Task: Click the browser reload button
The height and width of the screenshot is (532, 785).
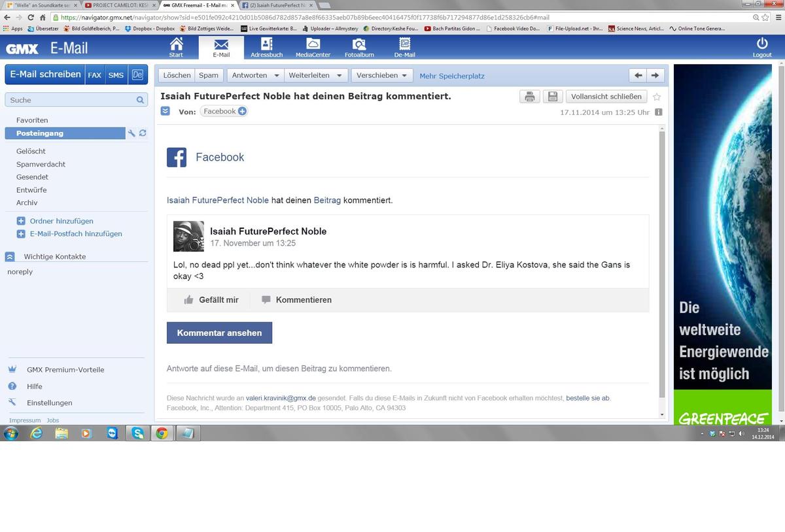Action: 30,18
